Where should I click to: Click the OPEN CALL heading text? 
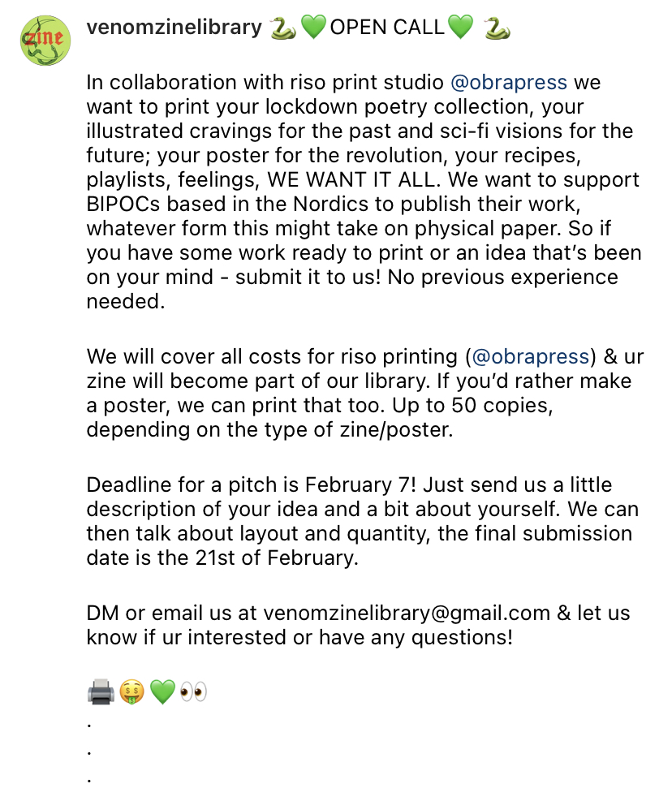pyautogui.click(x=387, y=27)
